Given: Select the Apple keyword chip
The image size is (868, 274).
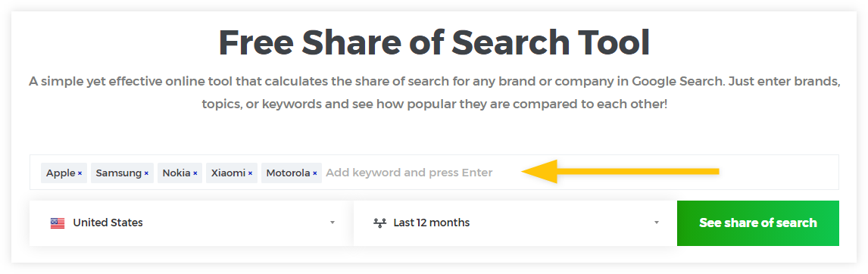Looking at the screenshot, I should pos(64,173).
